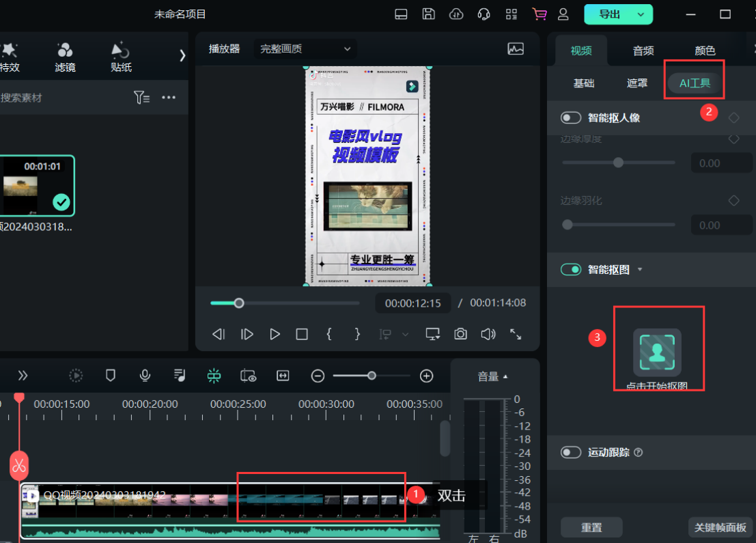The image size is (756, 543).
Task: Click the snapshot camera icon in player
Action: pos(461,334)
